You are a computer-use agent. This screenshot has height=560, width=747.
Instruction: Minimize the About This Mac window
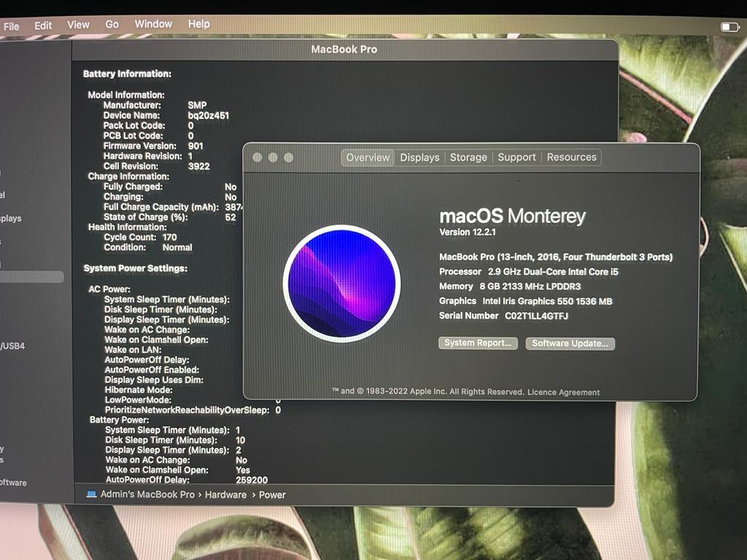(x=273, y=157)
